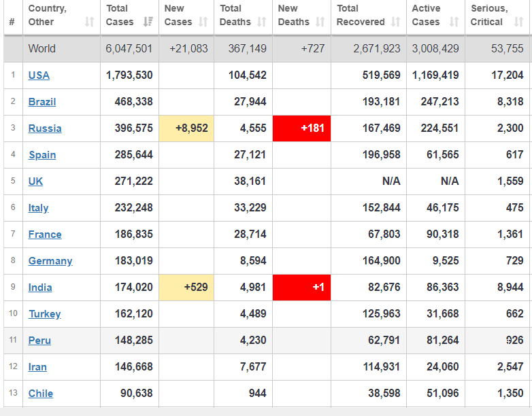Click the Total Cases sort arrows icon
The height and width of the screenshot is (416, 532).
[148, 22]
